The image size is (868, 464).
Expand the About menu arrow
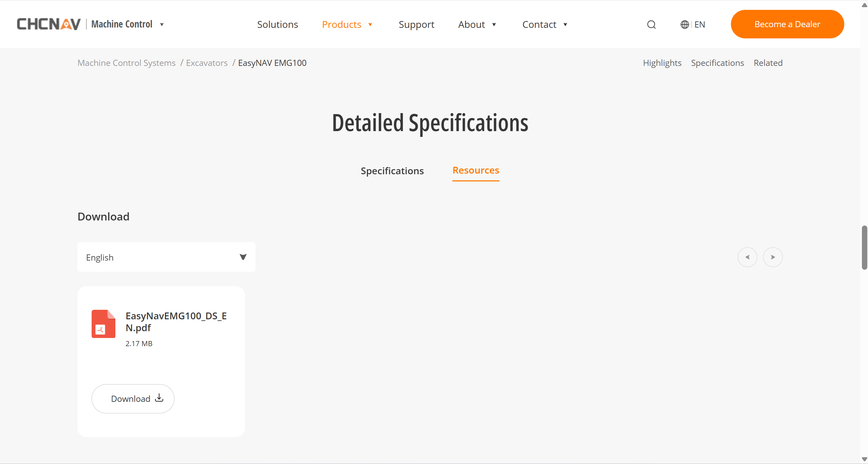(494, 24)
